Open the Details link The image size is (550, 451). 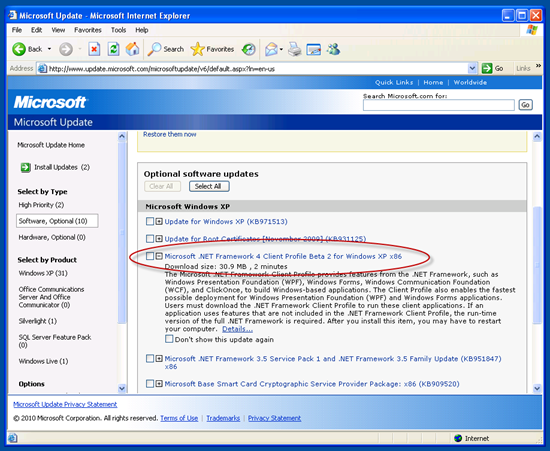point(237,329)
